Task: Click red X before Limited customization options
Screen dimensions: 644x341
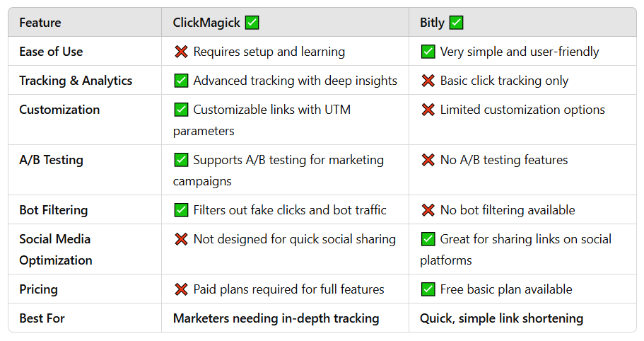Action: pos(428,110)
